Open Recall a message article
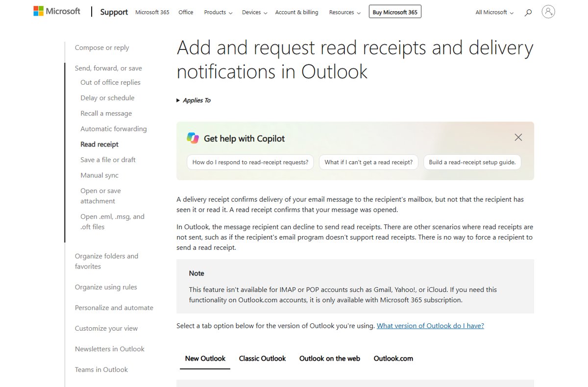The width and height of the screenshot is (588, 387). coord(106,113)
